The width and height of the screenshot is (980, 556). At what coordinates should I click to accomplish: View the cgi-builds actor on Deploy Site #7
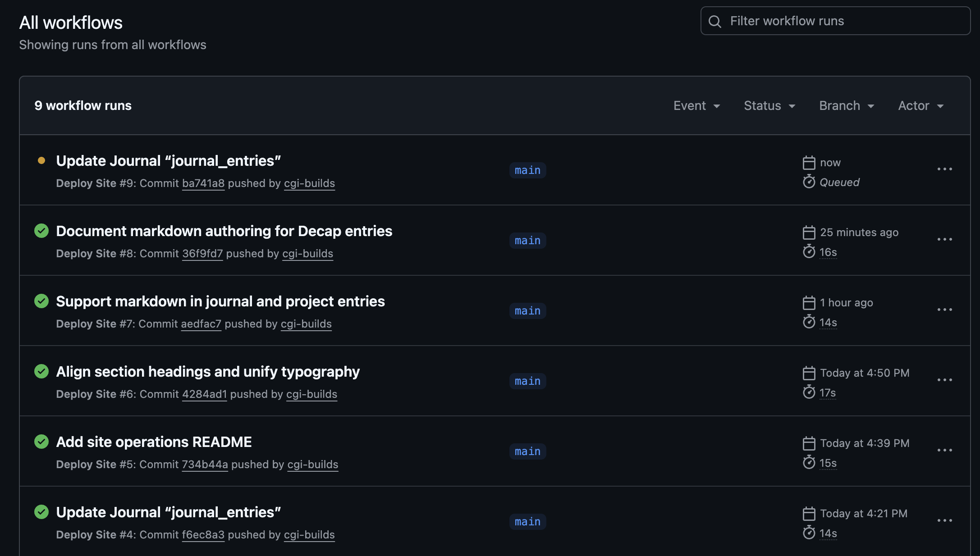point(306,324)
